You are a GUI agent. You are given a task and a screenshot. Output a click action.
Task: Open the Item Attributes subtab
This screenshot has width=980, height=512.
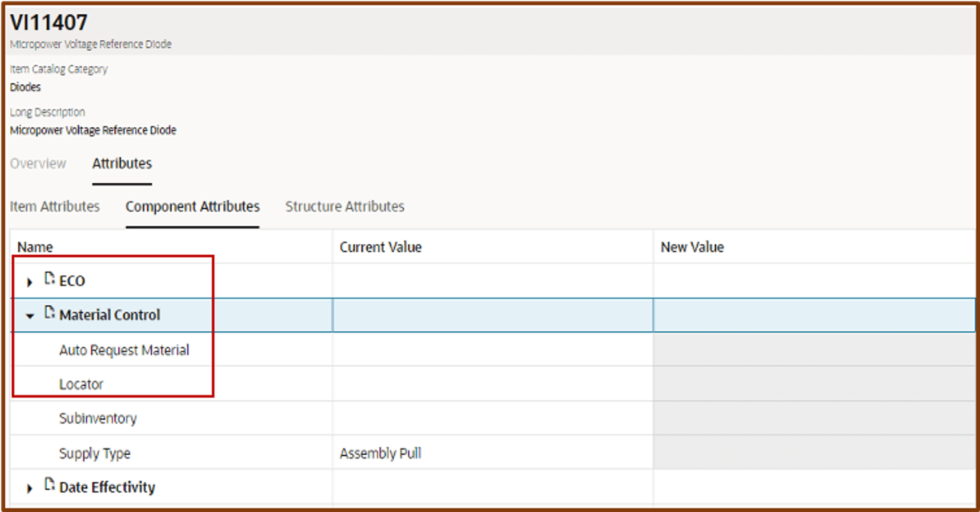[55, 207]
